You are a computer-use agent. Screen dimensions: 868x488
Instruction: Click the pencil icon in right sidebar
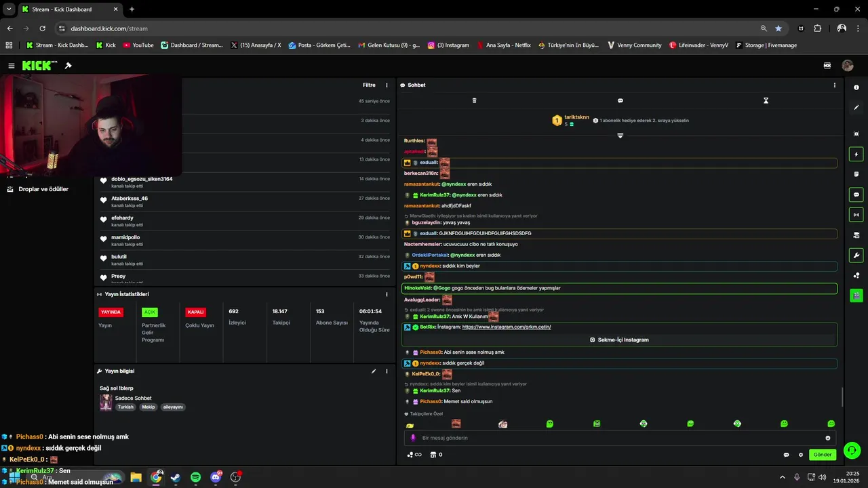click(x=856, y=107)
